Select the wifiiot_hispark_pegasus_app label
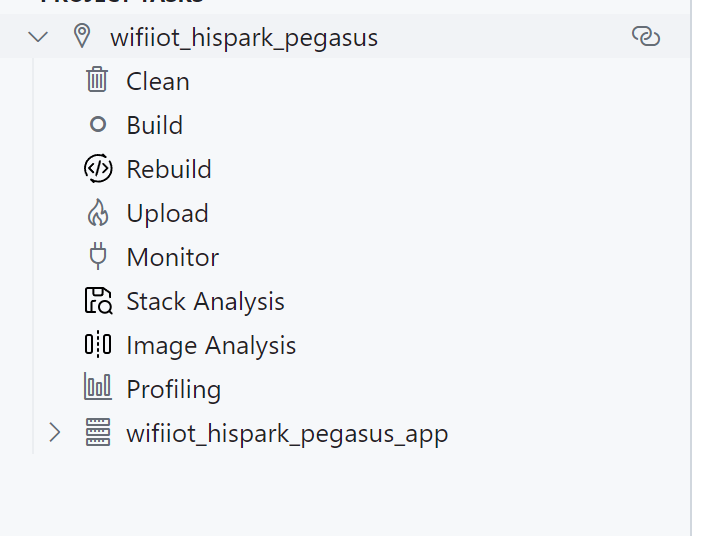The image size is (707, 536). coord(287,434)
